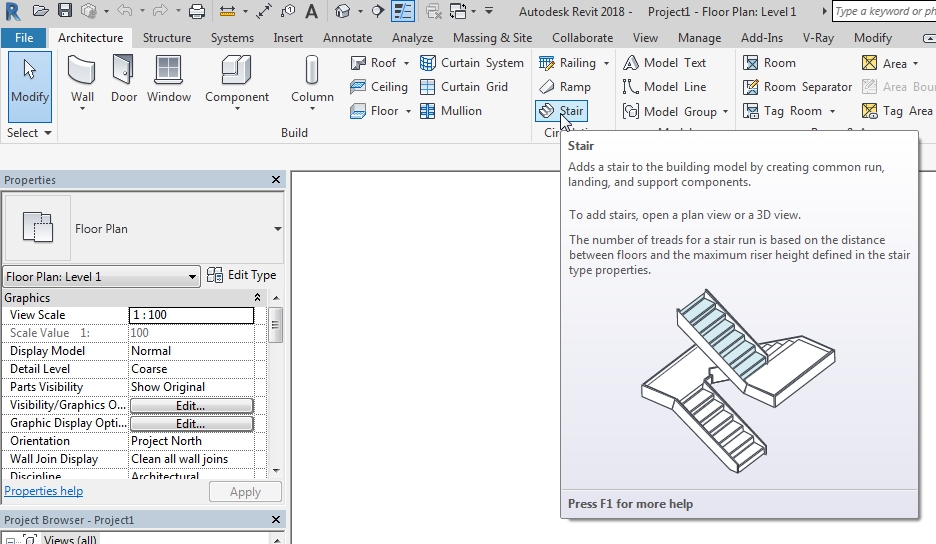
Task: Click Edit for Graphic Display Options
Action: coord(191,423)
